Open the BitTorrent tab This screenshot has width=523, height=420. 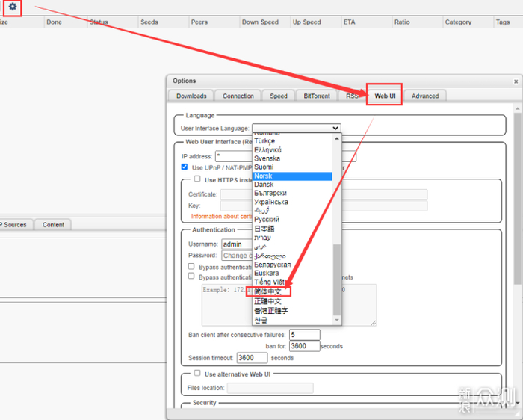pyautogui.click(x=317, y=96)
